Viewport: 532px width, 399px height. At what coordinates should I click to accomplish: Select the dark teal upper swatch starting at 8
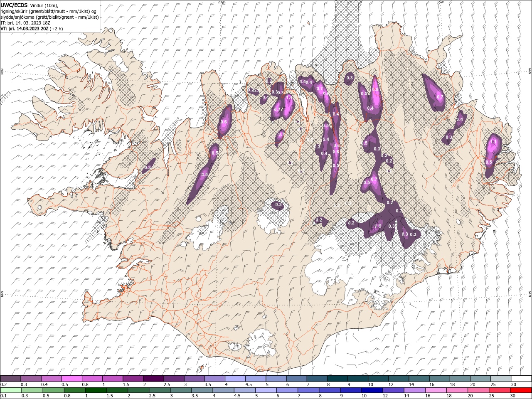[x=337, y=379]
